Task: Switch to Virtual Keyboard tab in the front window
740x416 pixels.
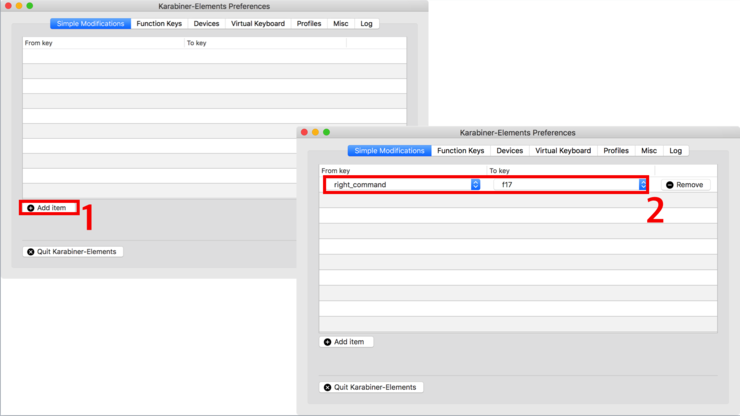Action: 563,151
